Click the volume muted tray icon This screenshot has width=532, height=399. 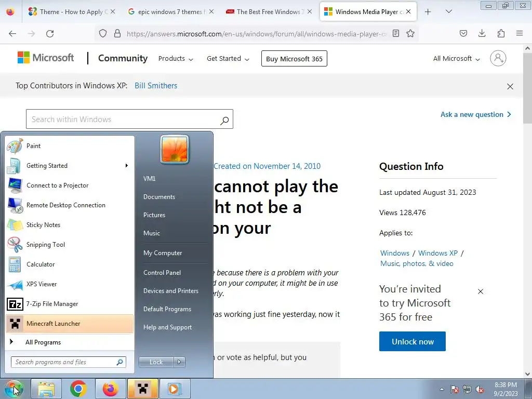(480, 390)
